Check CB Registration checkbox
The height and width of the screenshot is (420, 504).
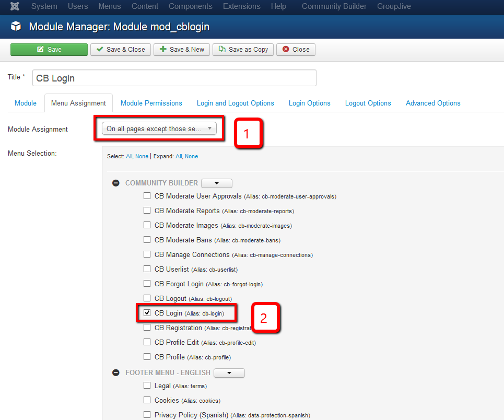click(147, 328)
